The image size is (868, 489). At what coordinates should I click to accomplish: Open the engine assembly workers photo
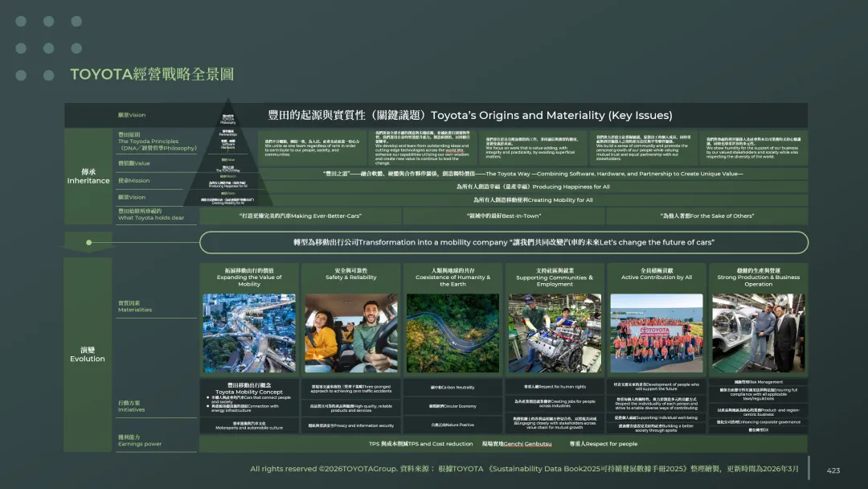tap(555, 333)
